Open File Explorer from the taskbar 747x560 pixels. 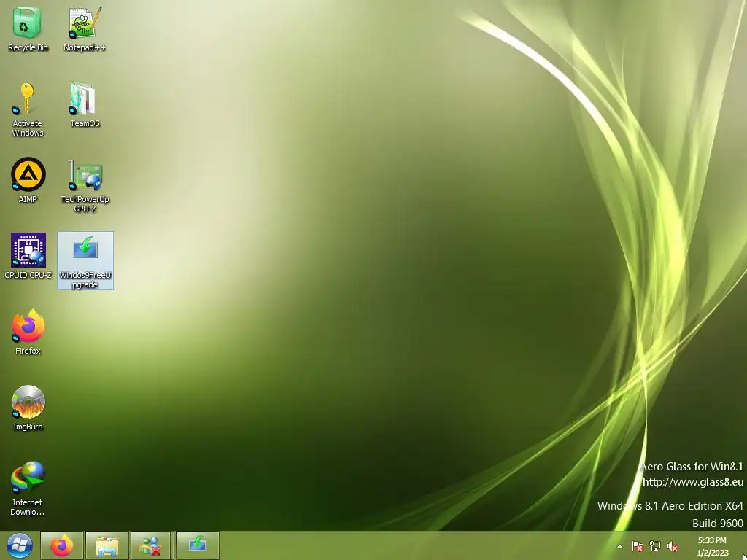point(107,545)
